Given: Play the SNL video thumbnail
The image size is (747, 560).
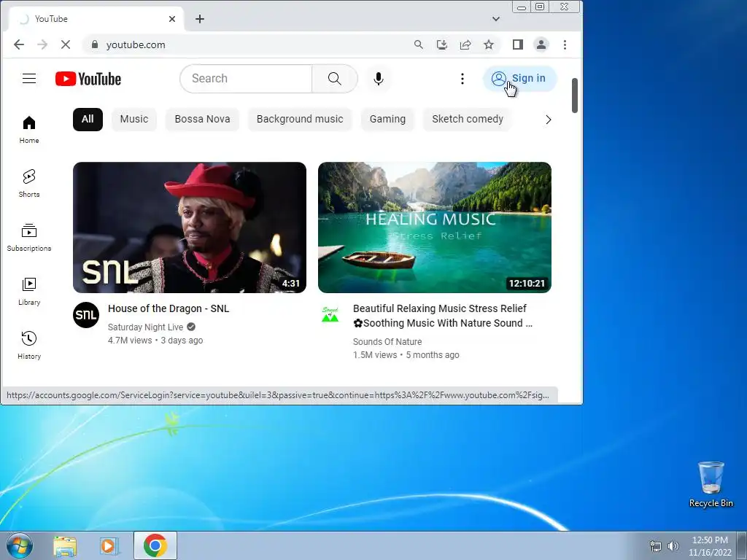Looking at the screenshot, I should coord(190,227).
